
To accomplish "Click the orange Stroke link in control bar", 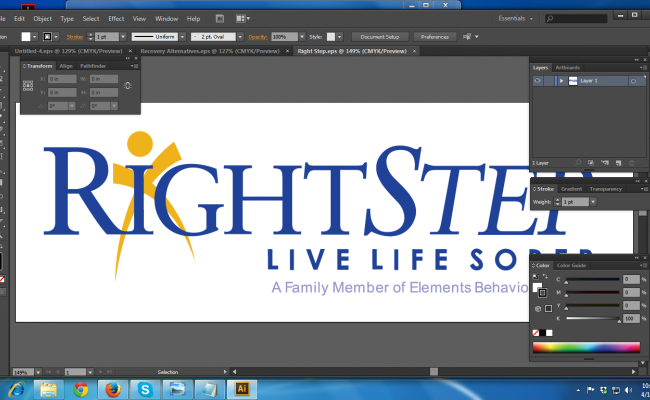I will tap(75, 37).
